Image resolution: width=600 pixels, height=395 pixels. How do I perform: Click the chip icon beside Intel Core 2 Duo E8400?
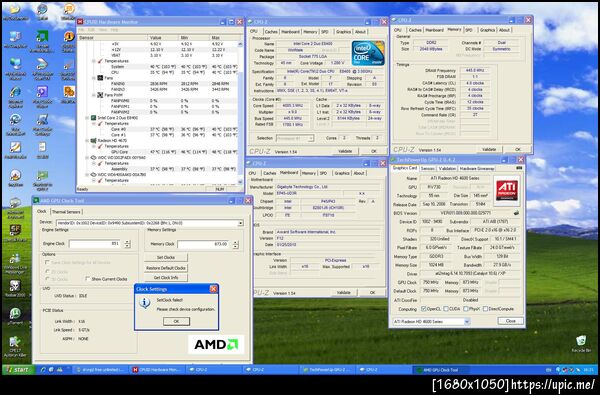click(93, 118)
